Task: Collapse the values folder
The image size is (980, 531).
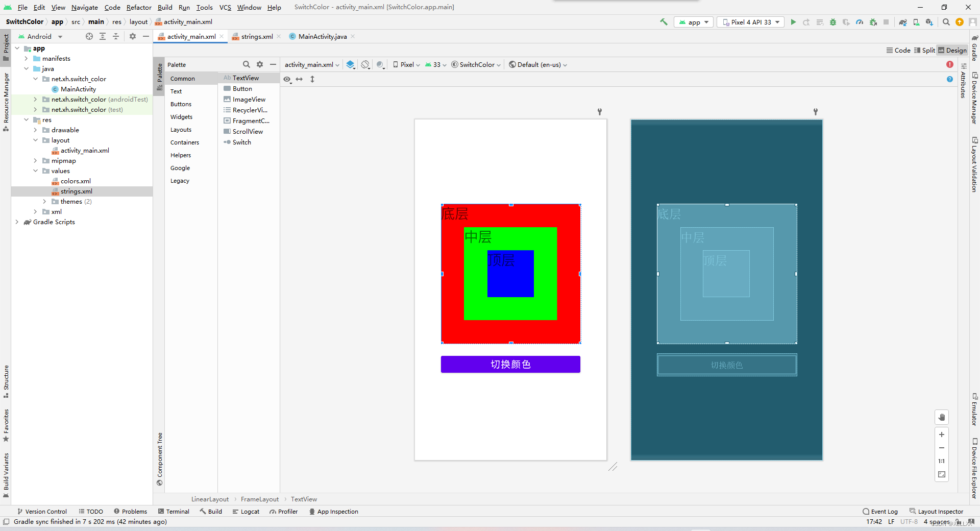Action: coord(35,171)
